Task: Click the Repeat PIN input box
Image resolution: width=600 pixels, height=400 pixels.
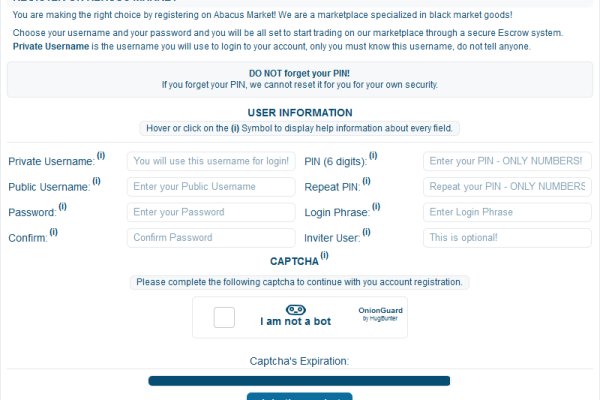Action: pyautogui.click(x=507, y=187)
